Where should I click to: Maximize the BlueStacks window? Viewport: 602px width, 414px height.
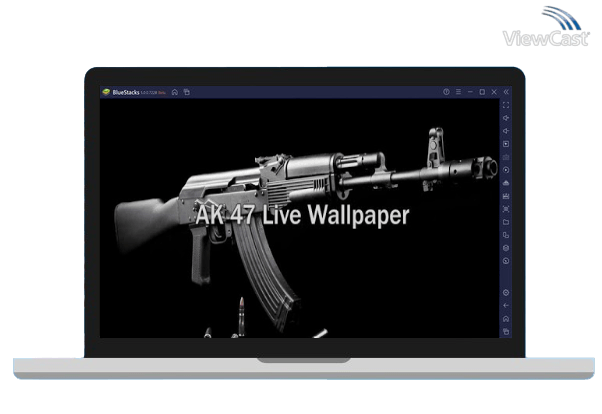coord(482,92)
